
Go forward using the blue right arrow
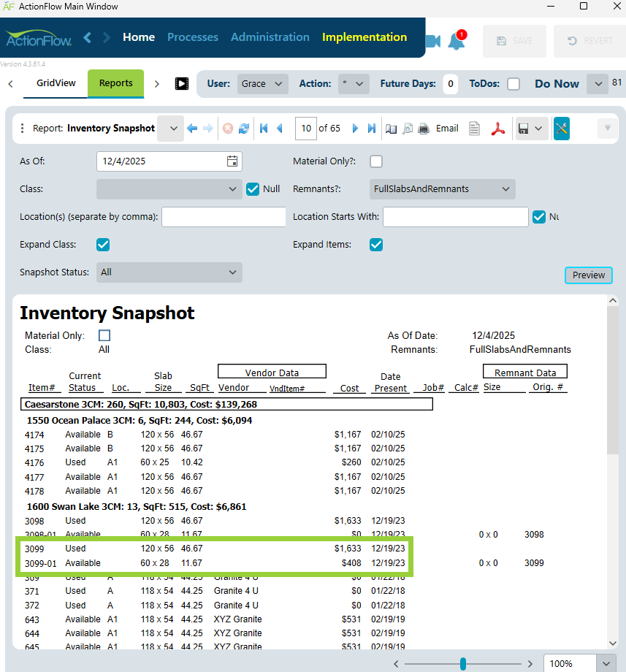(x=208, y=128)
